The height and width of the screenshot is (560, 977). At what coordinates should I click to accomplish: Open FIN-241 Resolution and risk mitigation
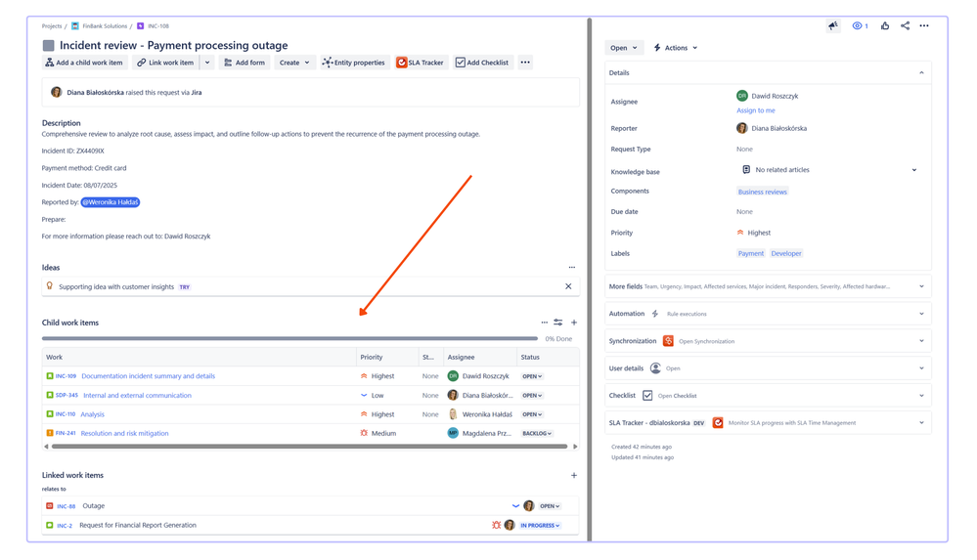click(x=124, y=434)
